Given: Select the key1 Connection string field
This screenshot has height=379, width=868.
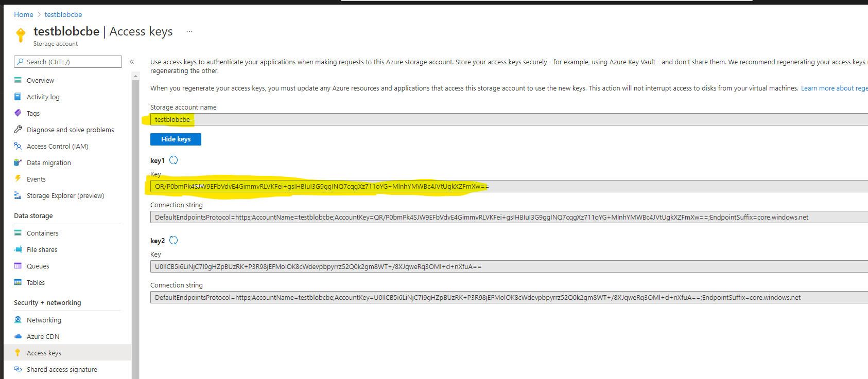Looking at the screenshot, I should coord(481,218).
